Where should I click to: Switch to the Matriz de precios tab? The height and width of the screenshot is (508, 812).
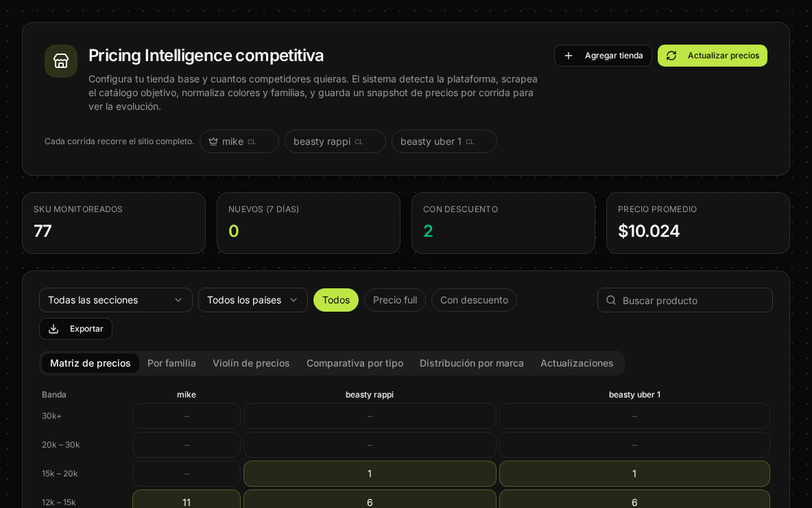(90, 363)
